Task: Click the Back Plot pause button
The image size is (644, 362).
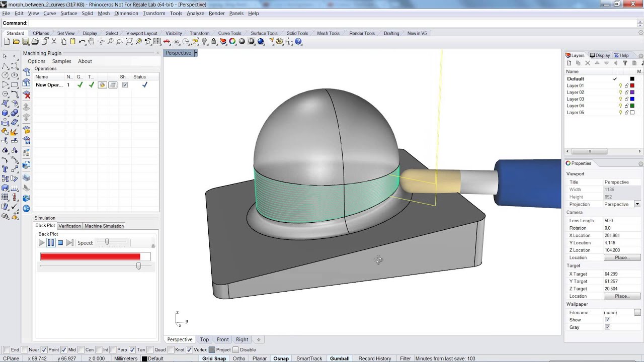Action: (51, 243)
